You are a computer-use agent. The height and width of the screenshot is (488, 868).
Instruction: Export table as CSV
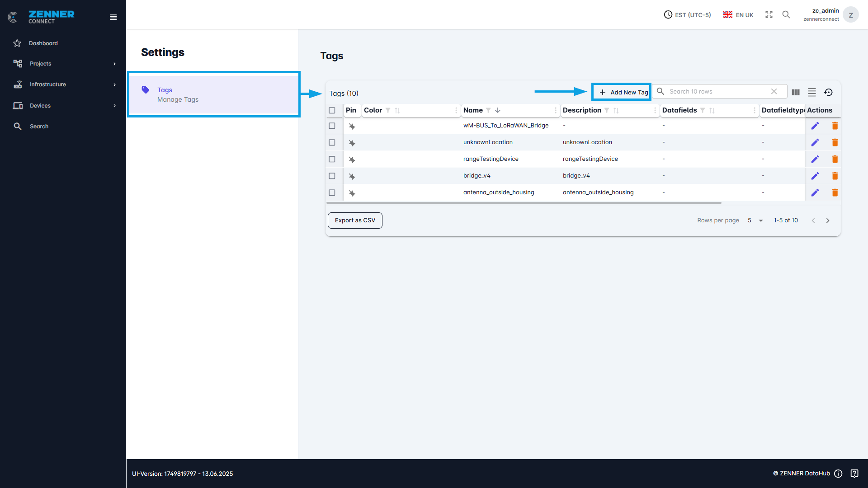click(355, 220)
